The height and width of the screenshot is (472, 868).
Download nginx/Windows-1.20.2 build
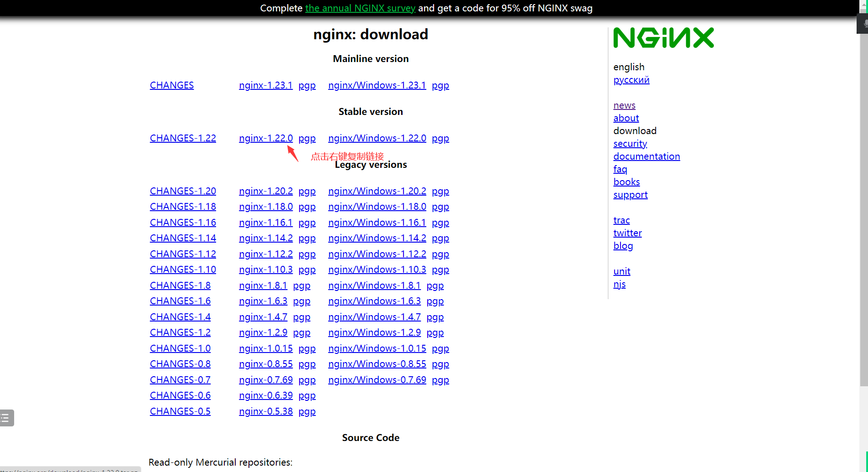377,191
